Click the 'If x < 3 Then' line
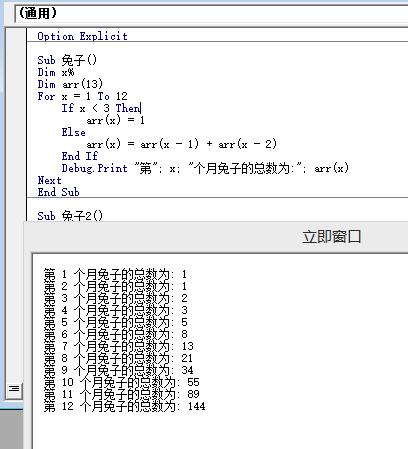 pos(101,108)
